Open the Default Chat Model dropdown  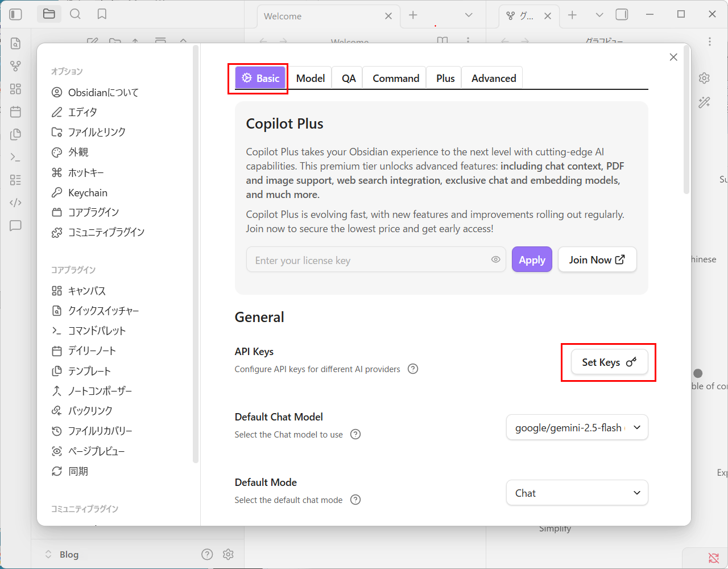point(577,427)
